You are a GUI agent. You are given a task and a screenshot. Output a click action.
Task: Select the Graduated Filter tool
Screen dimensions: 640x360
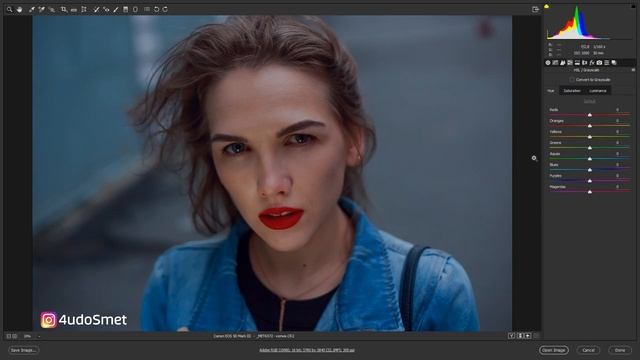click(126, 9)
